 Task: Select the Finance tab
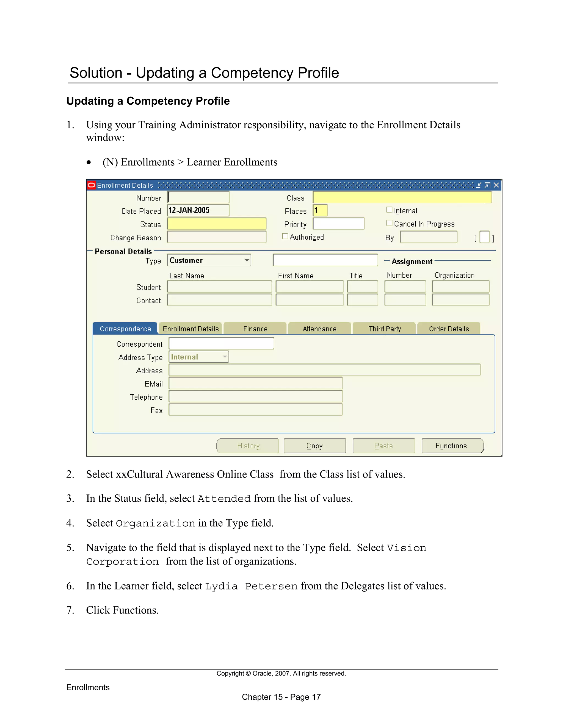click(255, 329)
